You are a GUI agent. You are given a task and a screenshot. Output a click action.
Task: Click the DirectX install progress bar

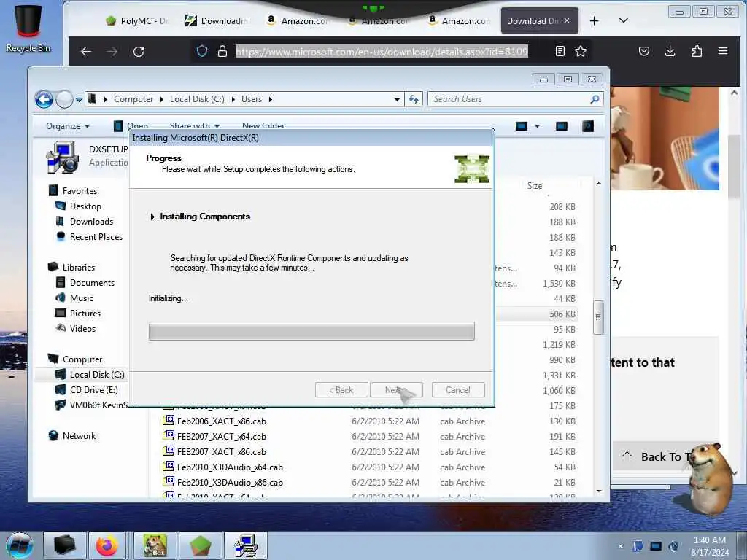point(311,331)
